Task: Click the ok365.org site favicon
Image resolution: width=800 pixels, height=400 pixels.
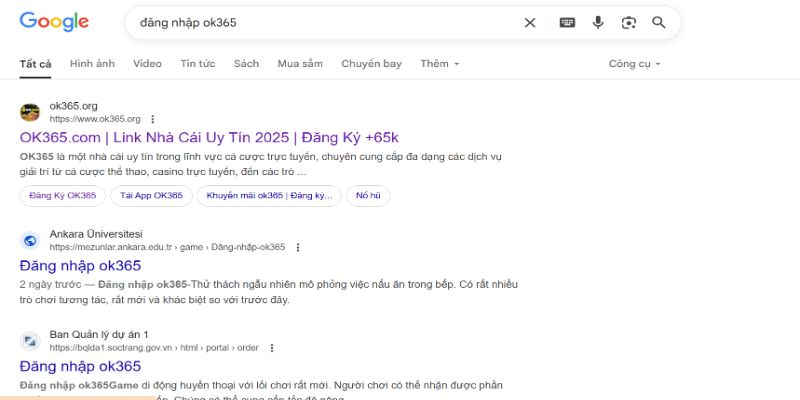Action: [30, 112]
